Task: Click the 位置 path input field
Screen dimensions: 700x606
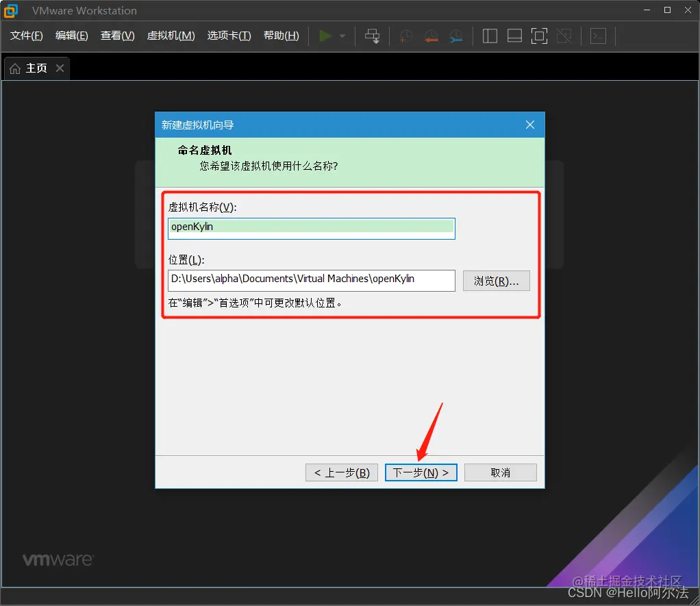Action: click(x=311, y=280)
